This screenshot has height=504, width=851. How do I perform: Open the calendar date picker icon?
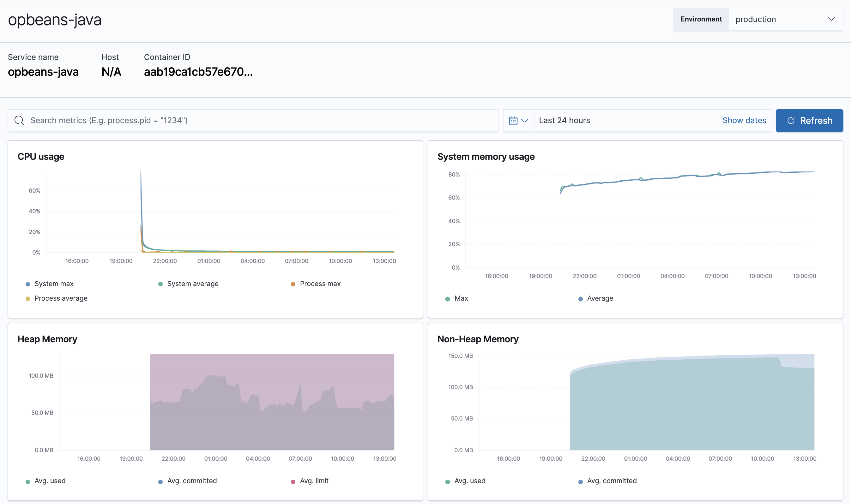click(x=513, y=120)
